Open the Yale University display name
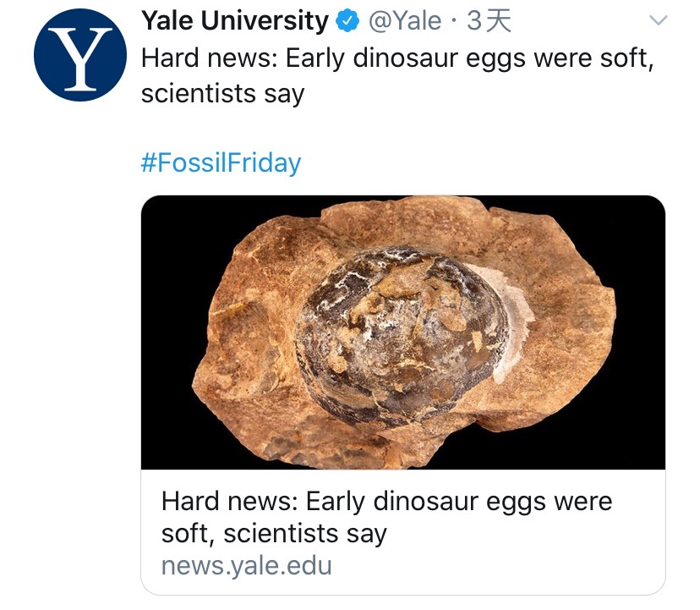The image size is (700, 610). point(234,21)
